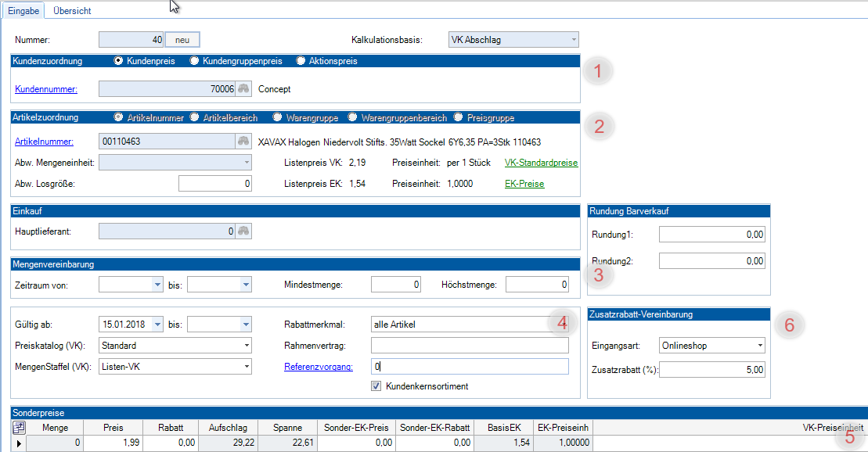Click binoculars icon in Hauptlieferant field
Viewport: 868px width, 452px height.
point(244,231)
